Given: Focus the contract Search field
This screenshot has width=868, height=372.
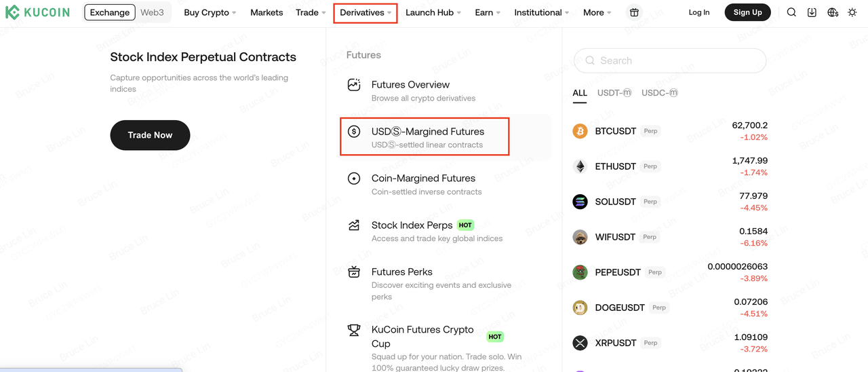Looking at the screenshot, I should [x=670, y=60].
